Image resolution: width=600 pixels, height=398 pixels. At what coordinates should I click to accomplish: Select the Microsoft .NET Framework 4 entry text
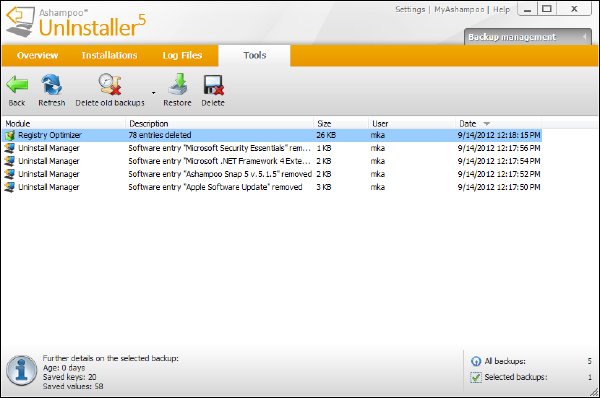coord(219,161)
